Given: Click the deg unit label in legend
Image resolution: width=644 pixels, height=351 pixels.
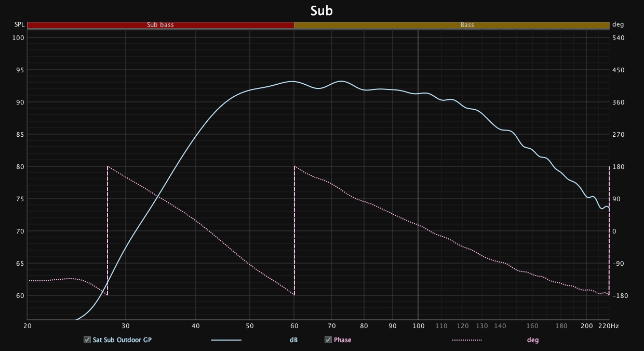Looking at the screenshot, I should point(533,340).
